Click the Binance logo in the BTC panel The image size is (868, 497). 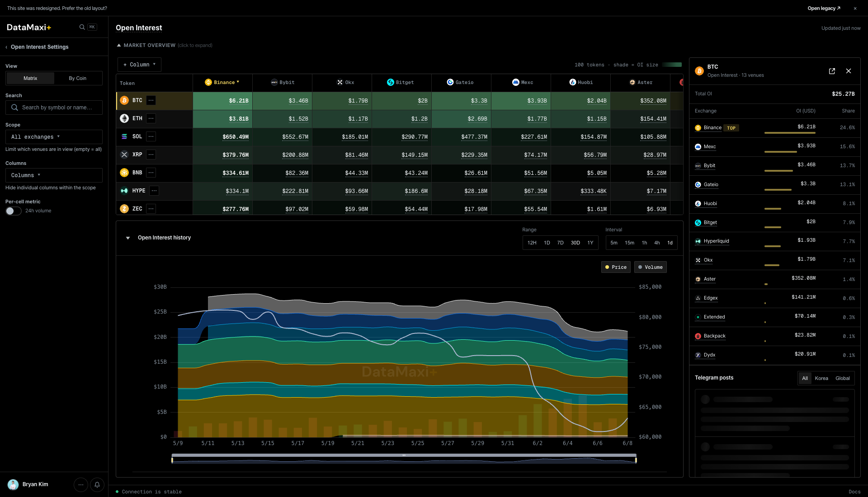(x=698, y=128)
